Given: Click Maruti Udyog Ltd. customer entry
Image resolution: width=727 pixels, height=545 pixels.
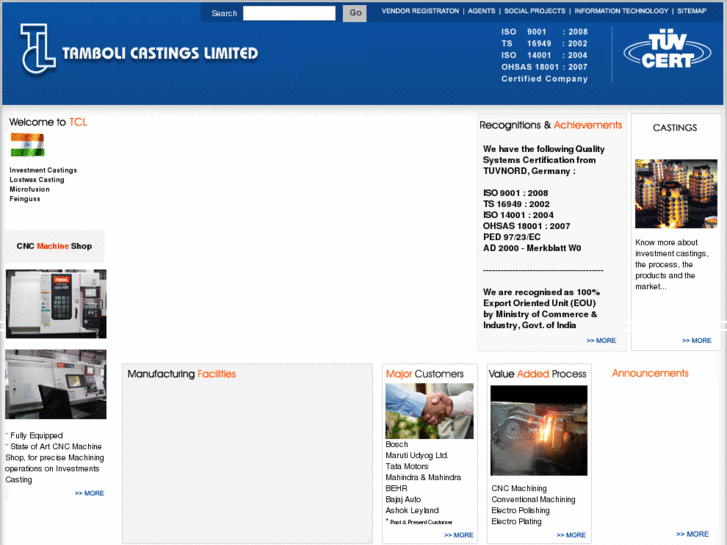Looking at the screenshot, I should tap(417, 455).
